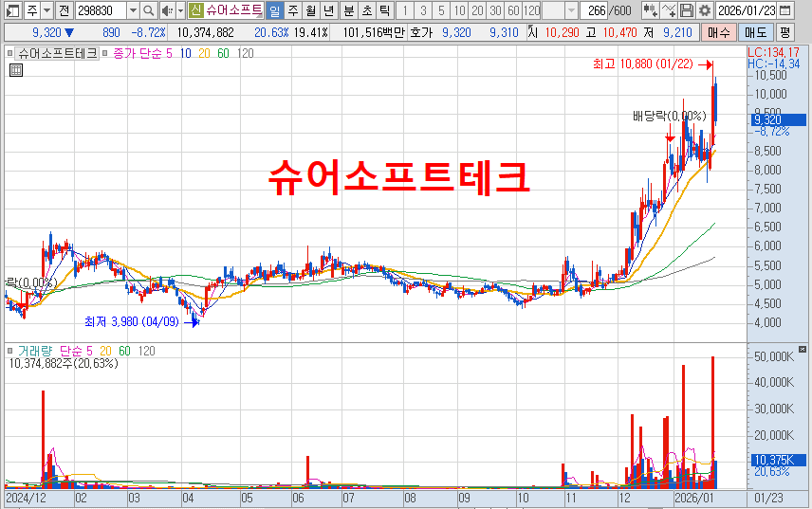Click the small square marker before 거래량
This screenshot has height=509, width=812.
point(9,352)
